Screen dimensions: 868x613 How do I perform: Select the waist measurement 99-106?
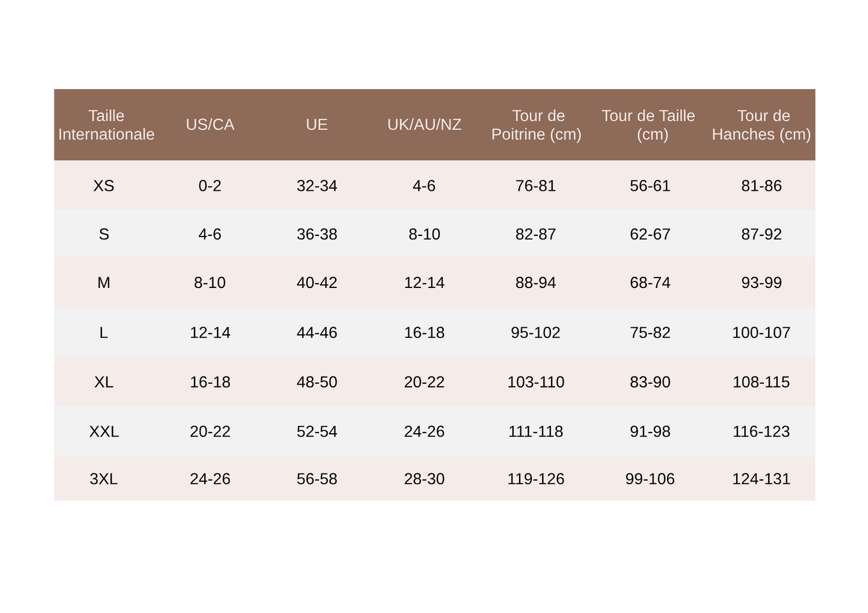pos(650,479)
